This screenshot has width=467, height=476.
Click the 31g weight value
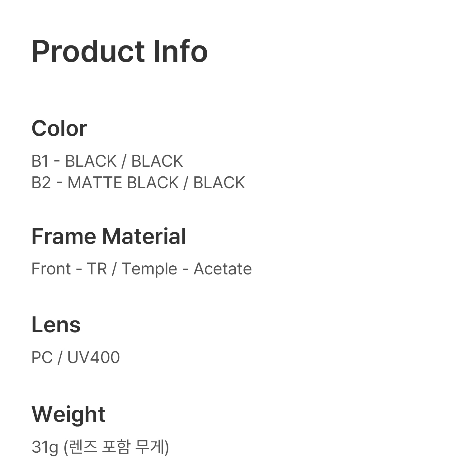click(45, 447)
